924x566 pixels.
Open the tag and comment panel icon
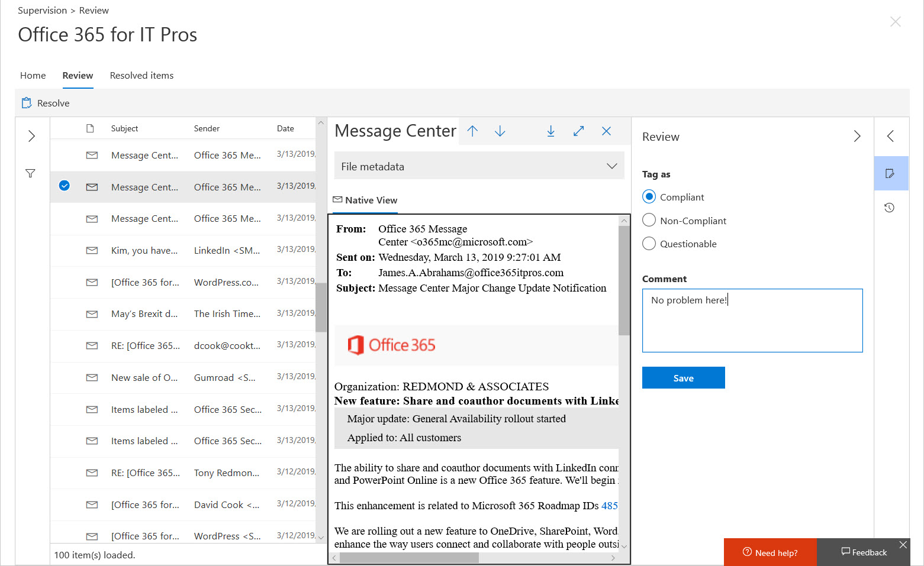pos(890,173)
